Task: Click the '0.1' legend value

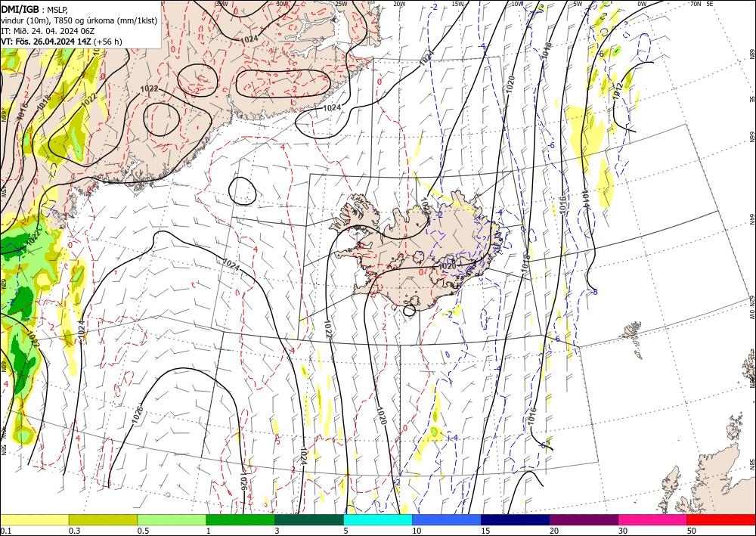Action: tap(5, 531)
